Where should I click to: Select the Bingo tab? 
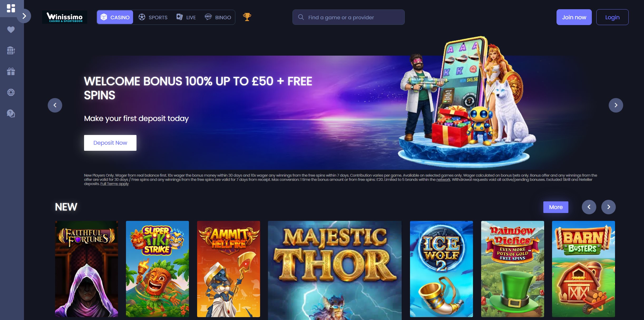pyautogui.click(x=218, y=17)
